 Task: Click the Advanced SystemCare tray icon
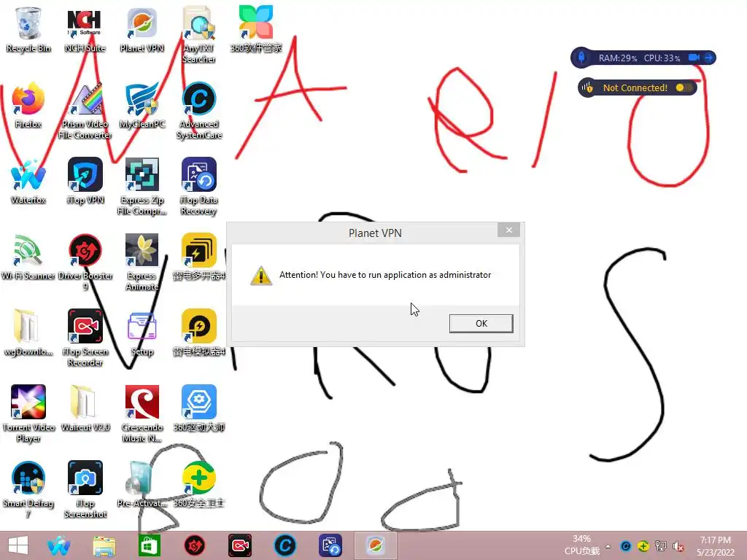625,546
